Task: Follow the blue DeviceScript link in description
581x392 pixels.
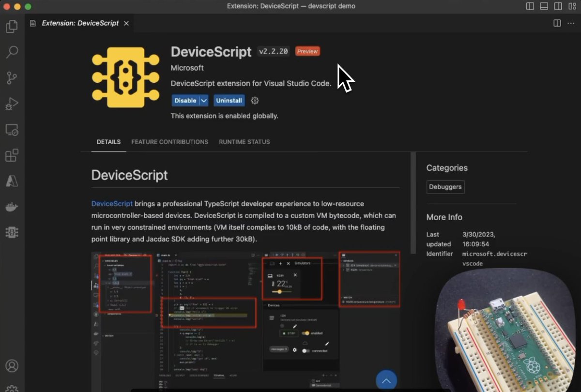Action: [112, 203]
